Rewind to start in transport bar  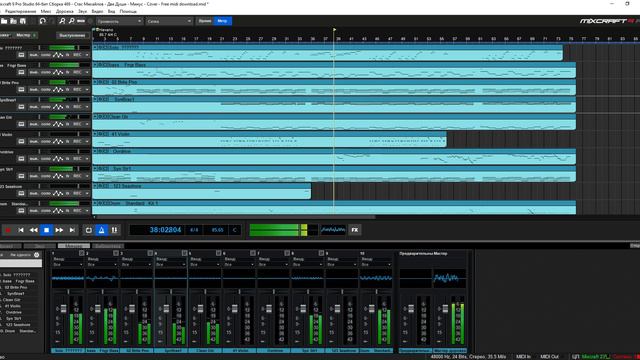point(21,230)
